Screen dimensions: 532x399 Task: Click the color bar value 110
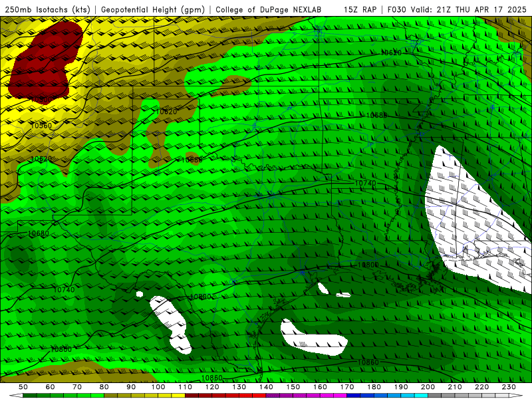coord(185,387)
